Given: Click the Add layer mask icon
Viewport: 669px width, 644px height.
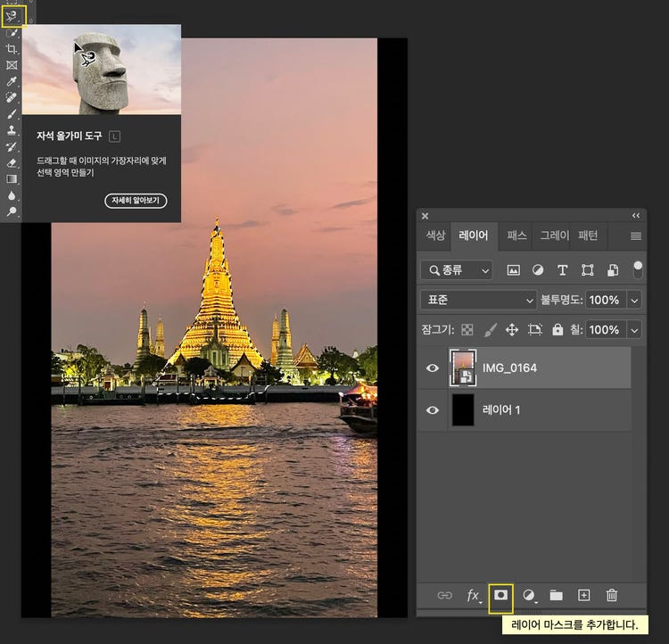Looking at the screenshot, I should coord(500,595).
